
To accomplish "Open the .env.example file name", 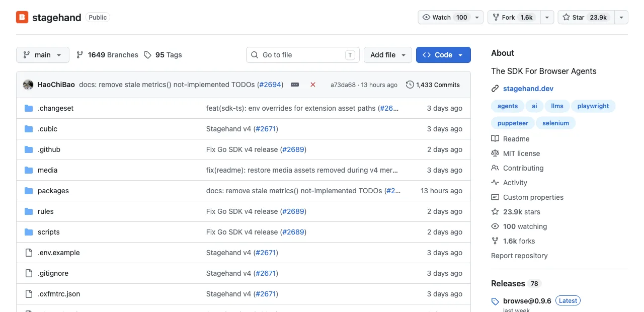I will pyautogui.click(x=59, y=253).
